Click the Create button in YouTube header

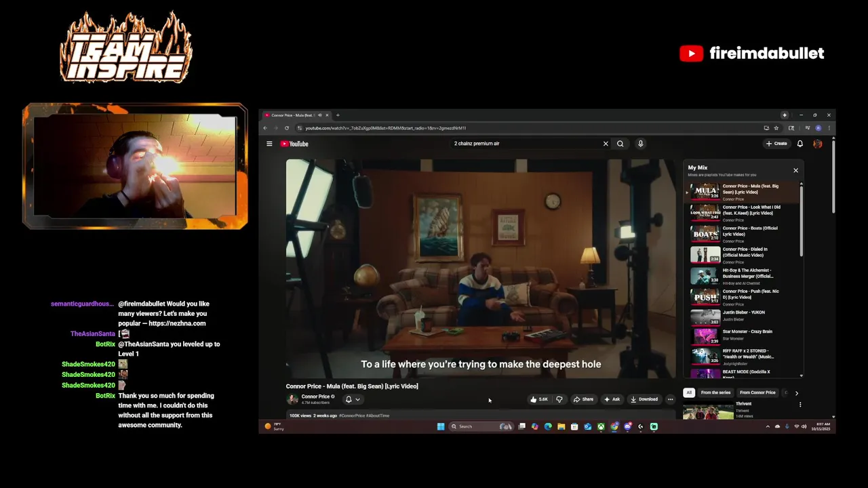coord(776,144)
